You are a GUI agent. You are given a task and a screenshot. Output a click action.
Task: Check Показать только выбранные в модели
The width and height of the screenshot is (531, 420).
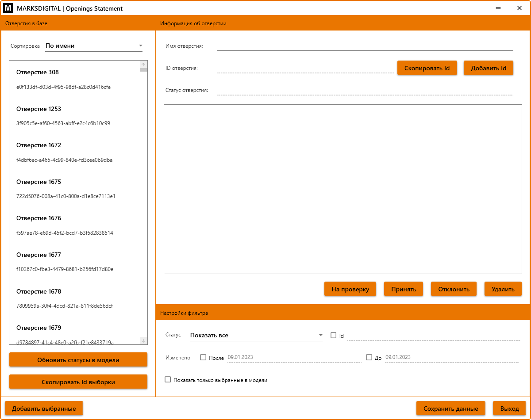pyautogui.click(x=168, y=379)
